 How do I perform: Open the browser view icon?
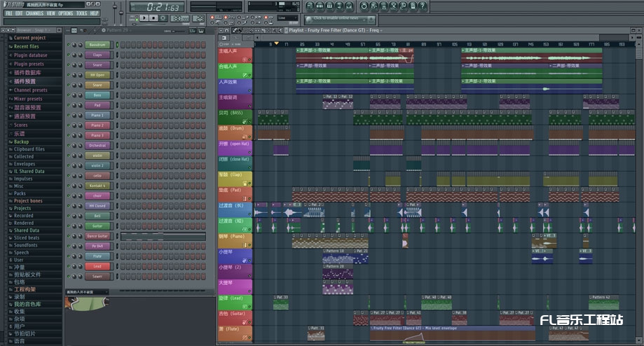pyautogui.click(x=339, y=6)
